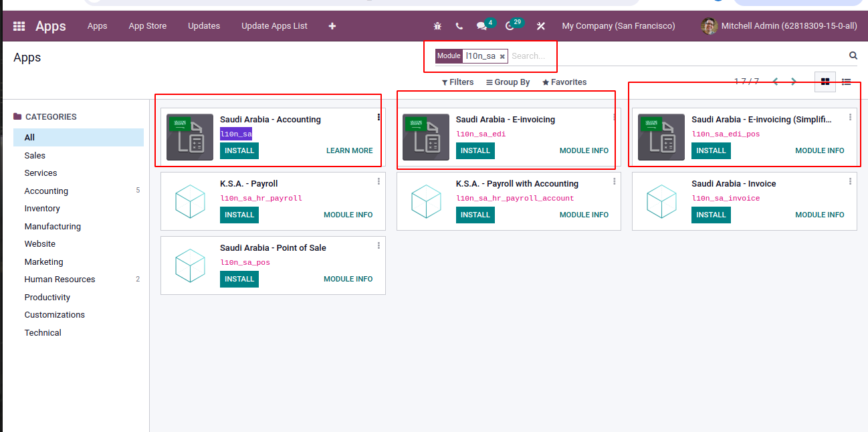
Task: Open kebab menu on Saudi Arabia - Invoice card
Action: (850, 181)
